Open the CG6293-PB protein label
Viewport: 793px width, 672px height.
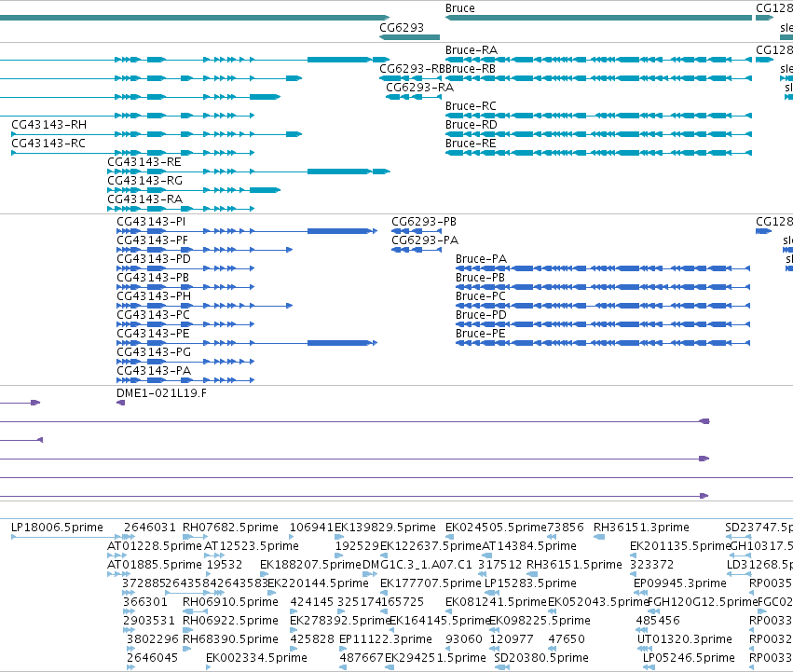424,222
